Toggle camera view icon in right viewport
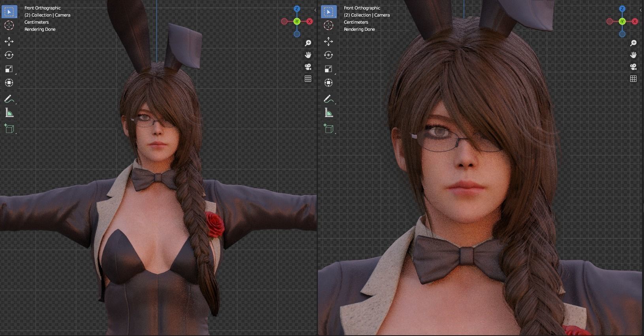 click(633, 67)
